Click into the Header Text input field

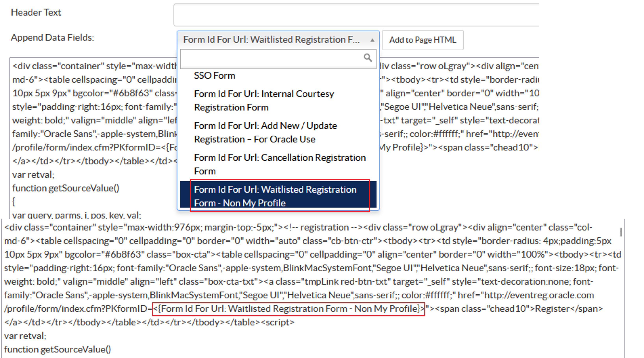pos(355,15)
